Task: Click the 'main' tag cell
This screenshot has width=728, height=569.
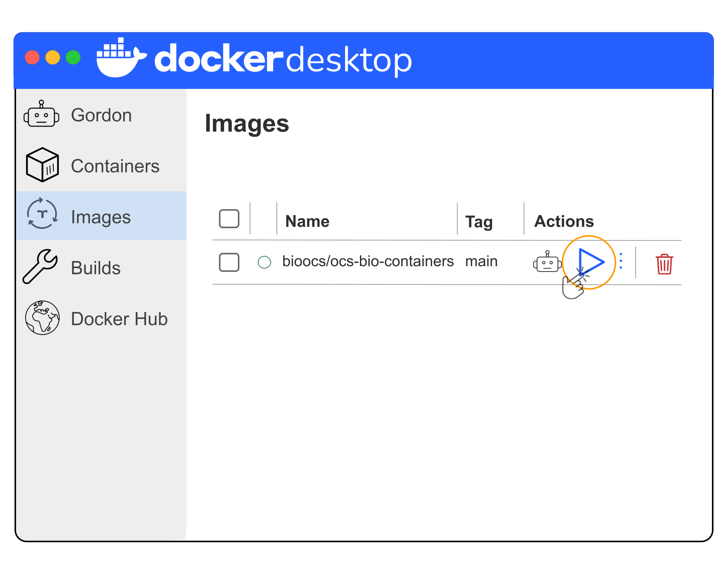Action: pyautogui.click(x=481, y=262)
